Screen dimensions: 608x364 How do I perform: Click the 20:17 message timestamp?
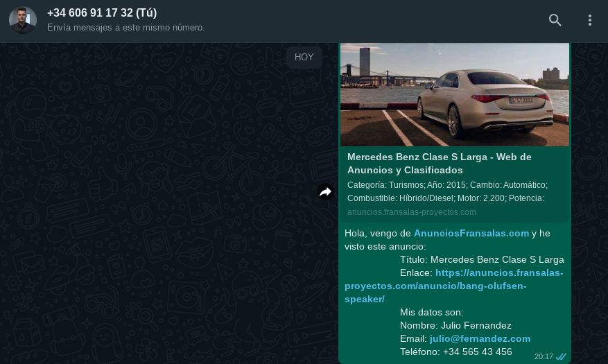tap(544, 356)
